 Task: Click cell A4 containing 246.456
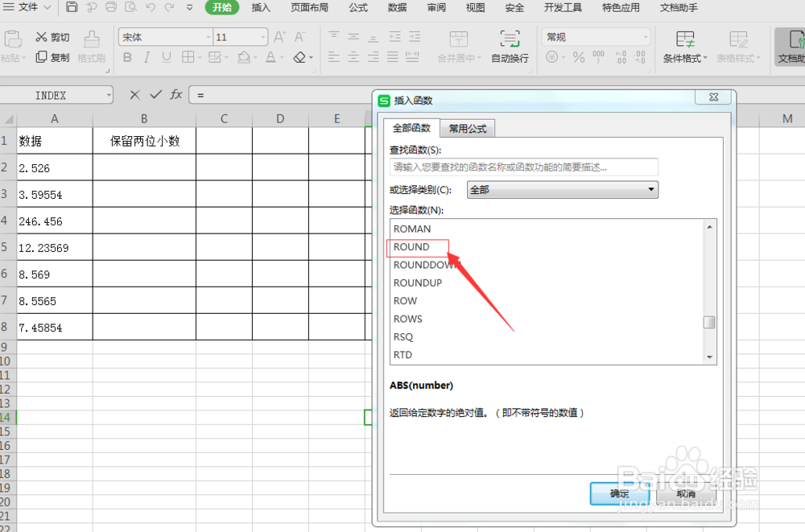click(x=55, y=221)
